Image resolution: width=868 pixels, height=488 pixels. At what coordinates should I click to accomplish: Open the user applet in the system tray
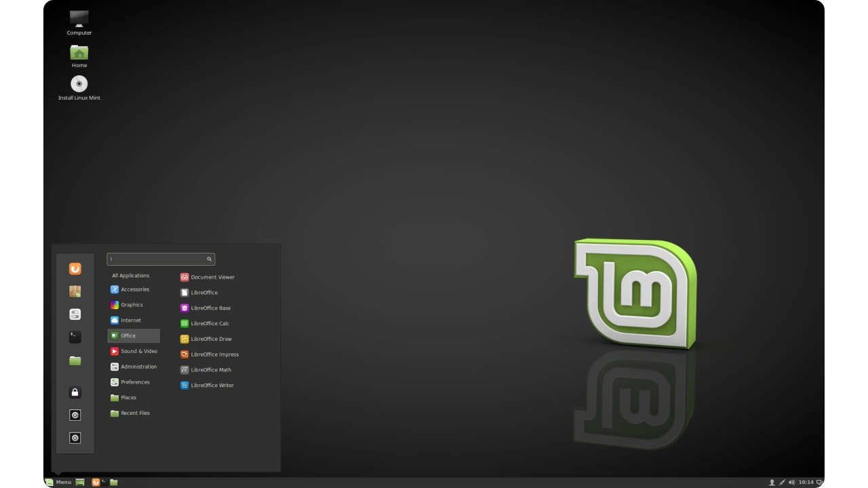(x=772, y=483)
